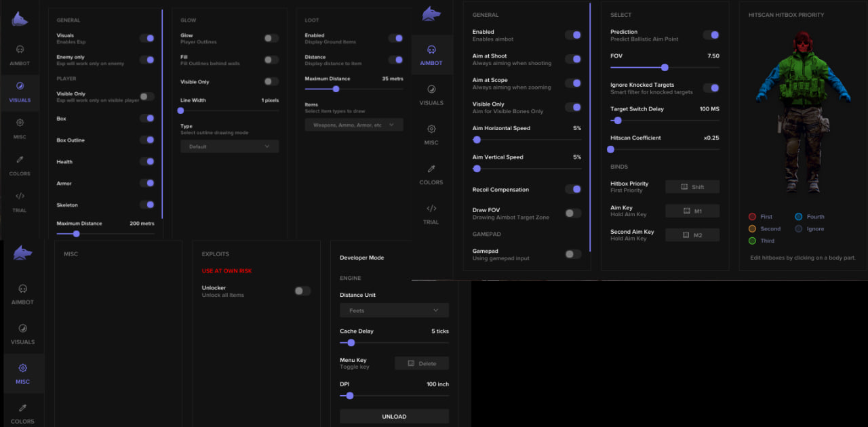Click the FOV slider handle
Image resolution: width=868 pixels, height=427 pixels.
tap(665, 67)
